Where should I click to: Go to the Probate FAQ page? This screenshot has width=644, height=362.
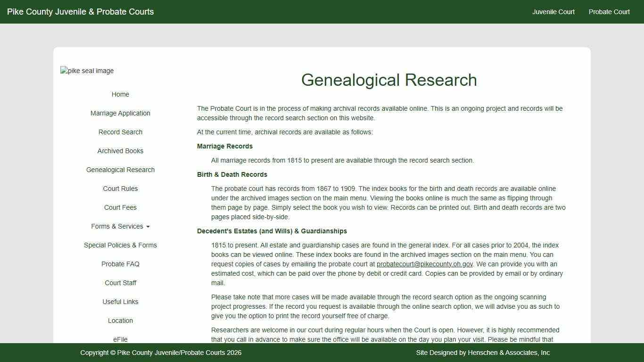pos(120,264)
